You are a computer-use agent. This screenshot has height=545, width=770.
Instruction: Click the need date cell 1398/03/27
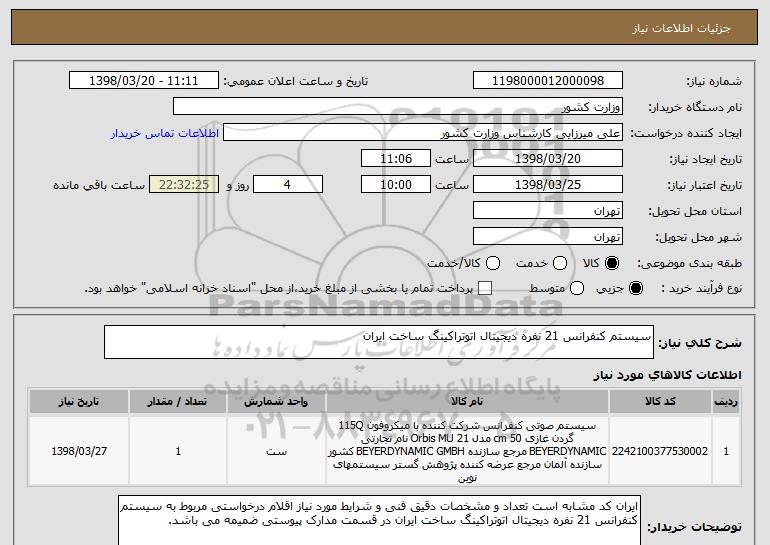click(x=79, y=451)
